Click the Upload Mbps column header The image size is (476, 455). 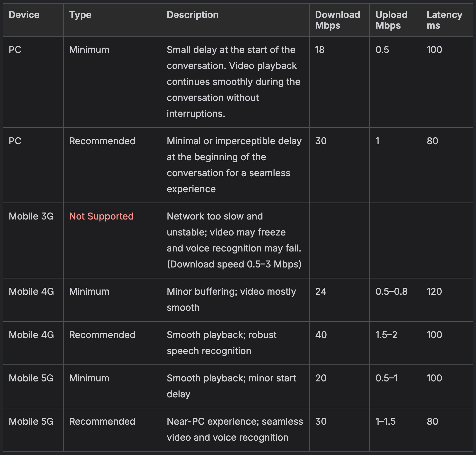click(x=391, y=20)
